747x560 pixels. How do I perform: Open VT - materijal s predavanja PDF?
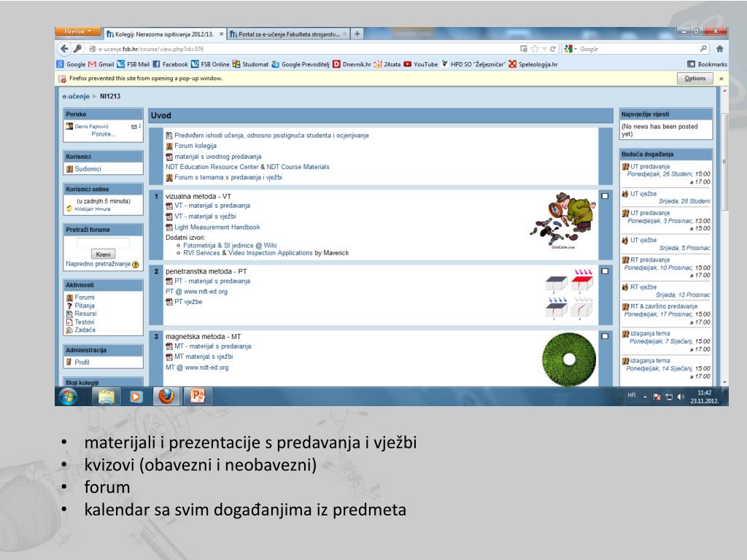[212, 206]
